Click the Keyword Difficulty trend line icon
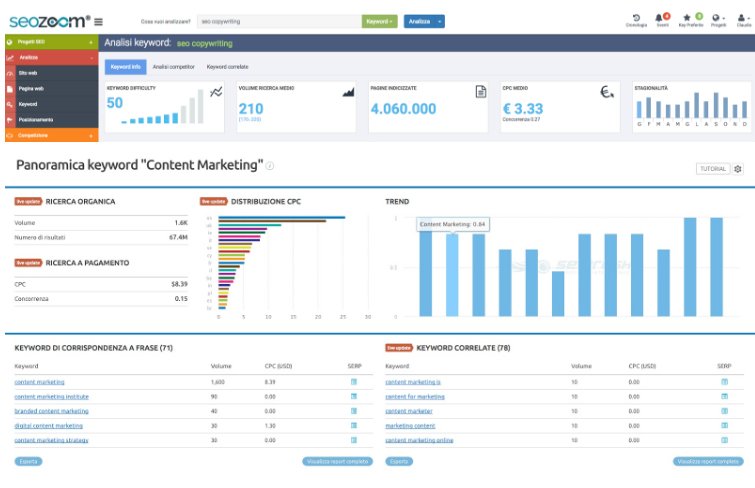This screenshot has width=755, height=488. click(216, 92)
